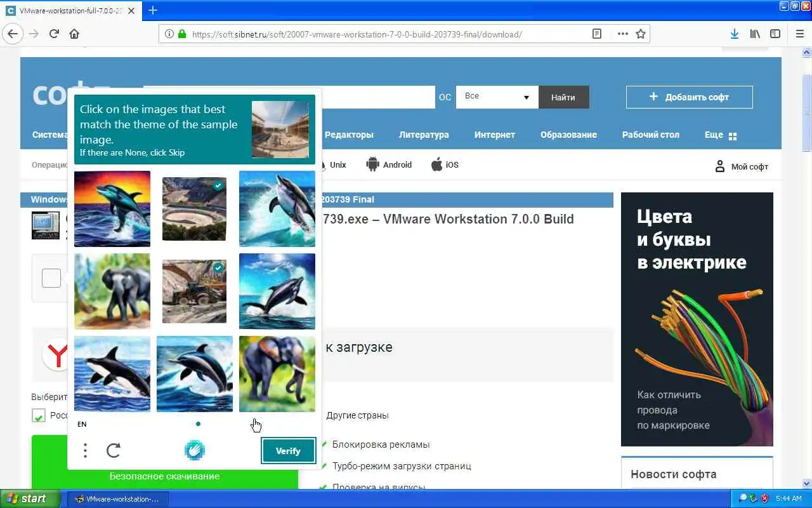Click the hCaptcha hand logo
This screenshot has height=508, width=812.
(195, 451)
